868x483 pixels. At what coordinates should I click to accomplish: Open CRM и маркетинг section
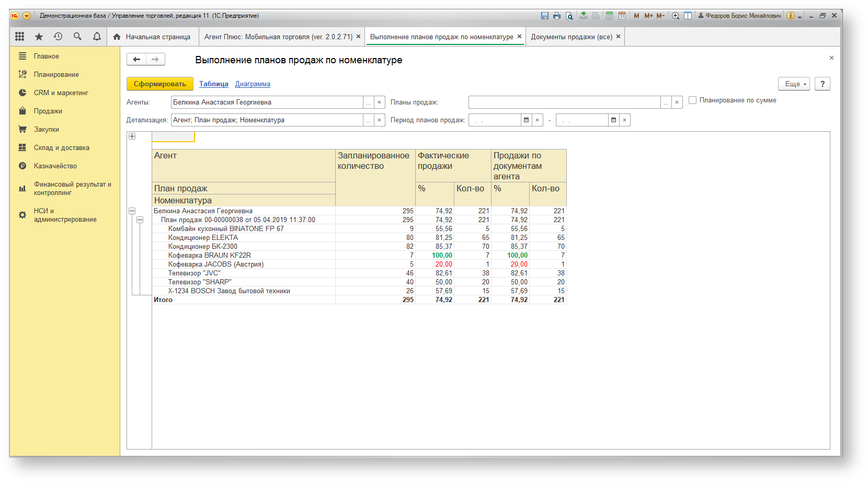click(61, 93)
